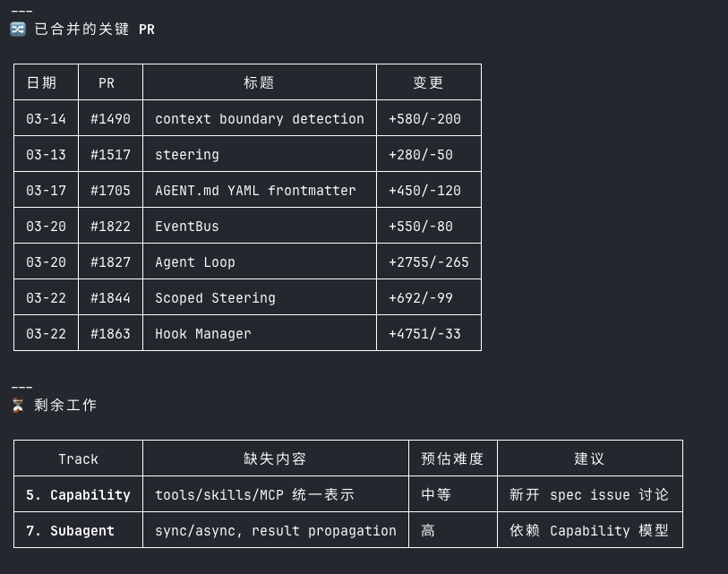Click the "context boundary detection" title cell

click(259, 119)
